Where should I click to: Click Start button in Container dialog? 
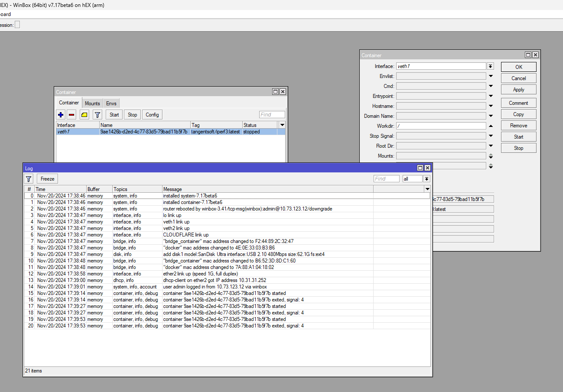point(519,137)
